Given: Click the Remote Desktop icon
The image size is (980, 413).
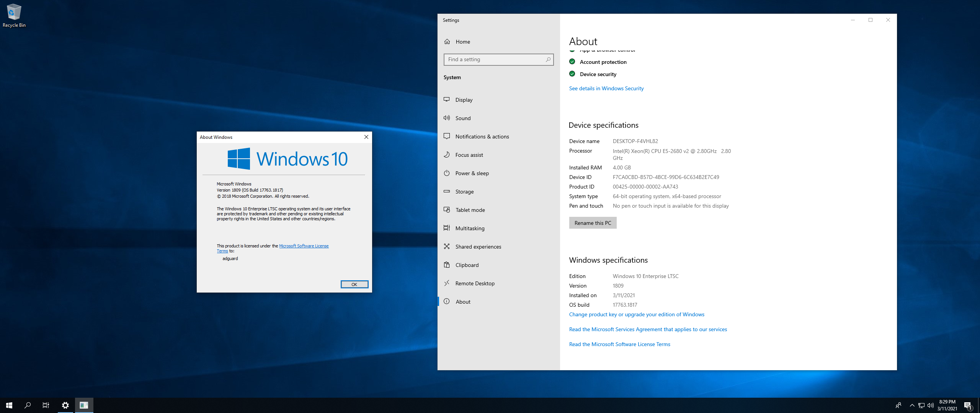Looking at the screenshot, I should coord(447,283).
